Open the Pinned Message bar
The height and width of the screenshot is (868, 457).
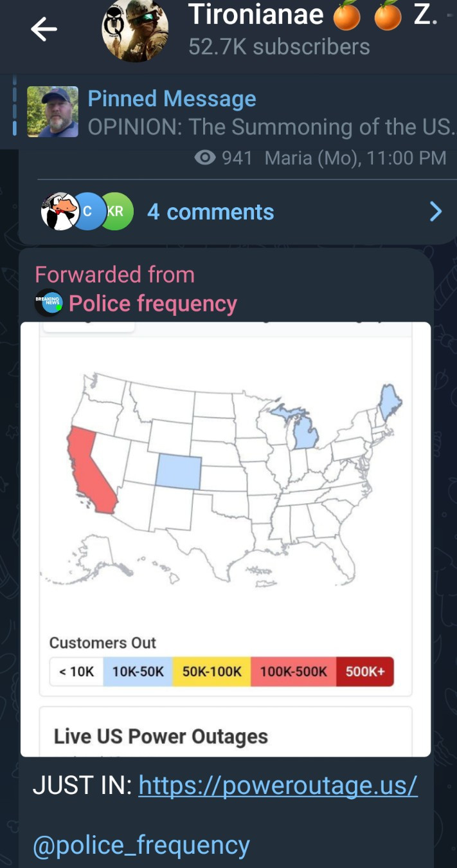270,112
